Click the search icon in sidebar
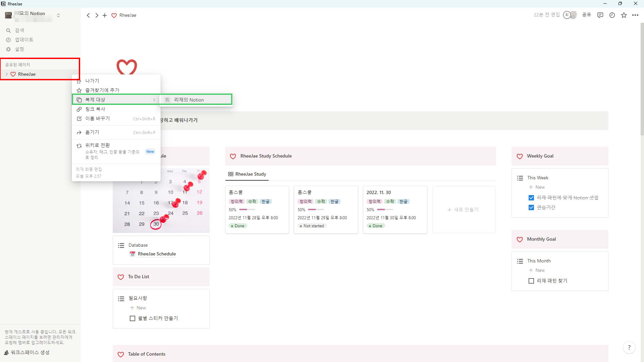The image size is (644, 362). point(9,31)
